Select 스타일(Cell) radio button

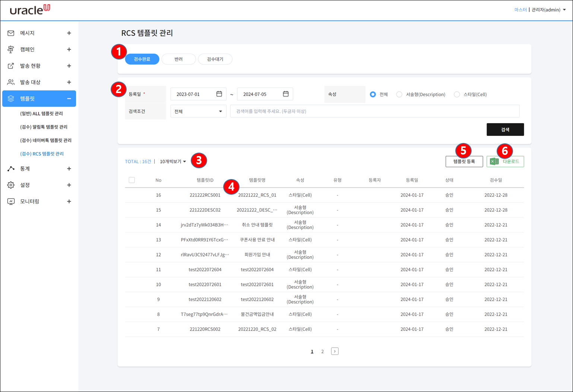point(457,95)
